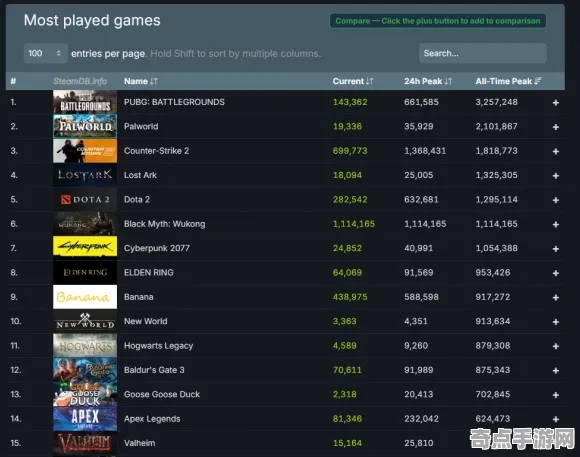Sort table by 24h Peak column
The image size is (580, 457).
(x=428, y=81)
